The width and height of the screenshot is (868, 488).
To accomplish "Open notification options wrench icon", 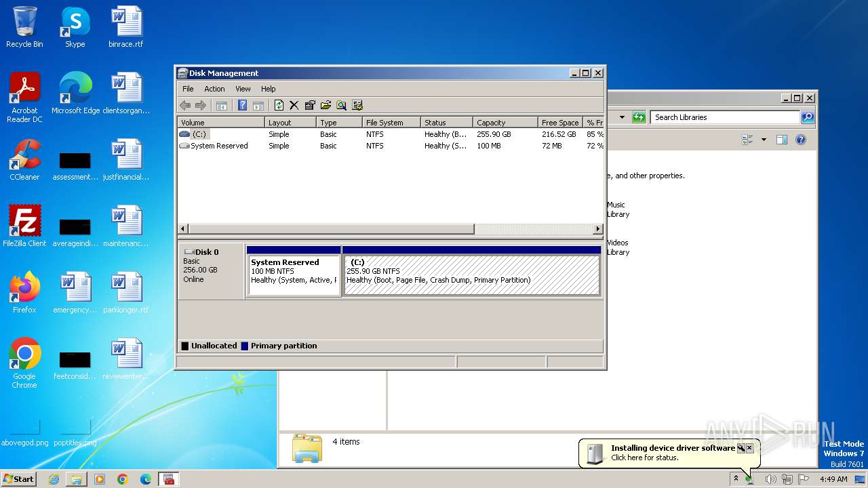I will [741, 448].
